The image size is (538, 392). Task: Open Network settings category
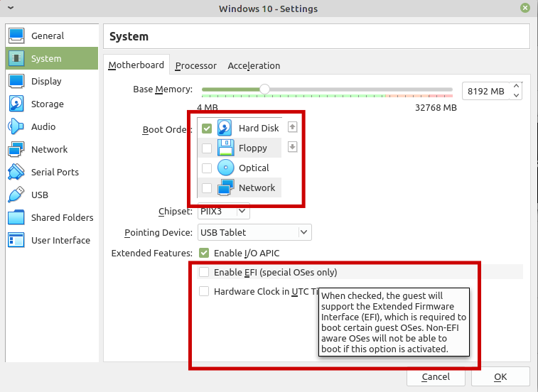coord(52,149)
